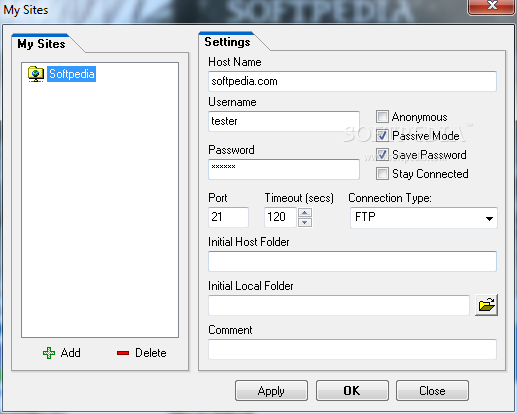This screenshot has width=517, height=414.
Task: Click the Add site label
Action: 70,353
